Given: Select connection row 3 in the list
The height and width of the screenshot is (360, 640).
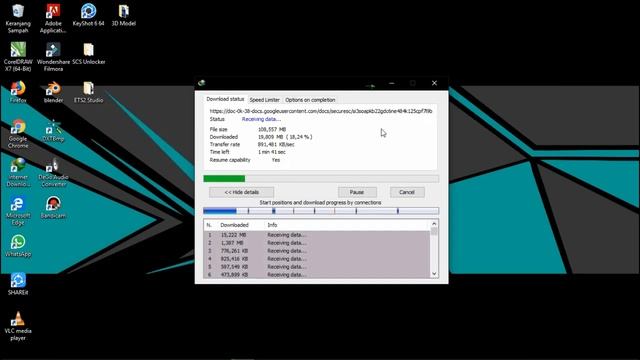Looking at the screenshot, I should (317, 251).
